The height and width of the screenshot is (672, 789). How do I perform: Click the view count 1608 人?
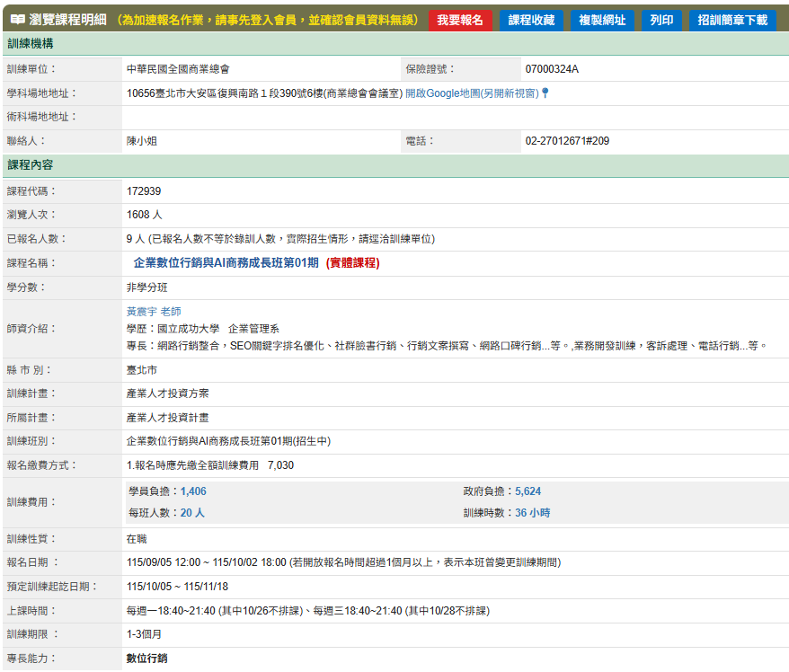click(144, 215)
